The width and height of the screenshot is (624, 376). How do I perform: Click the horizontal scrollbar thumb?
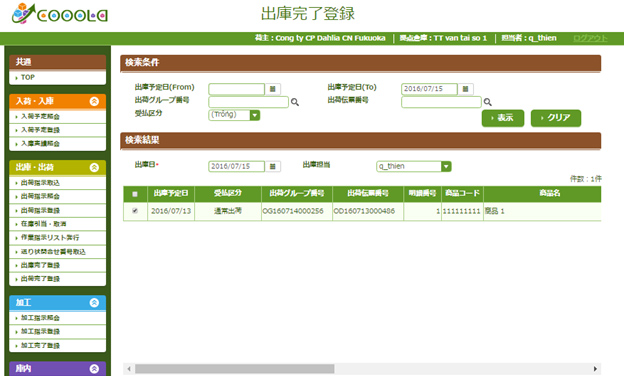(234, 369)
